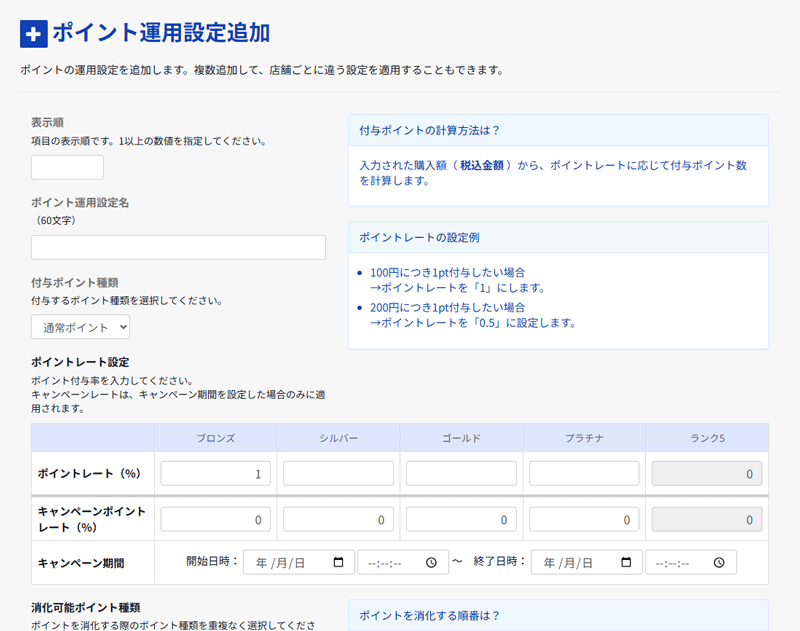Click ゴールド campaign point rate field
800x631 pixels.
tap(461, 520)
